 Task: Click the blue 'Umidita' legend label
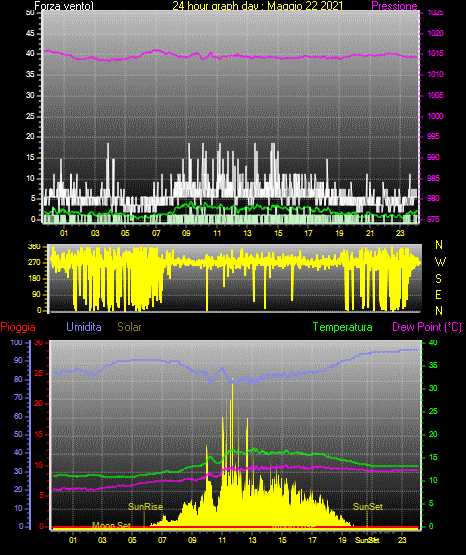[x=84, y=327]
